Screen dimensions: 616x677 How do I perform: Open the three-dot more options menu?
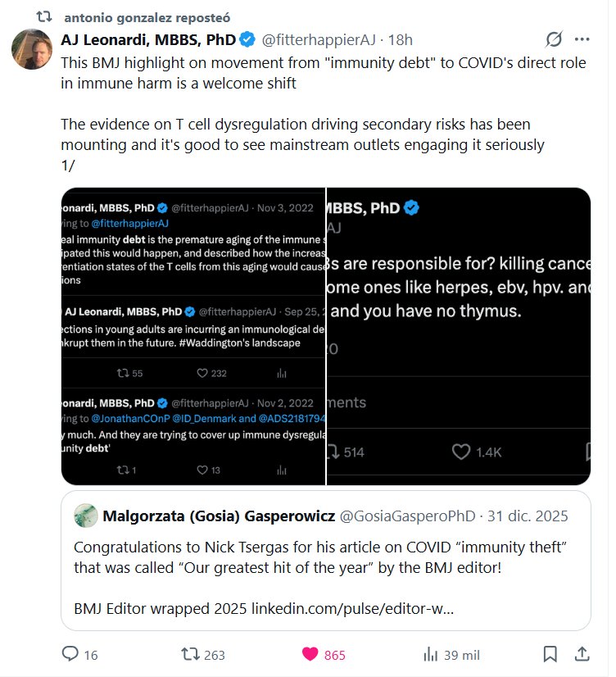coord(582,39)
